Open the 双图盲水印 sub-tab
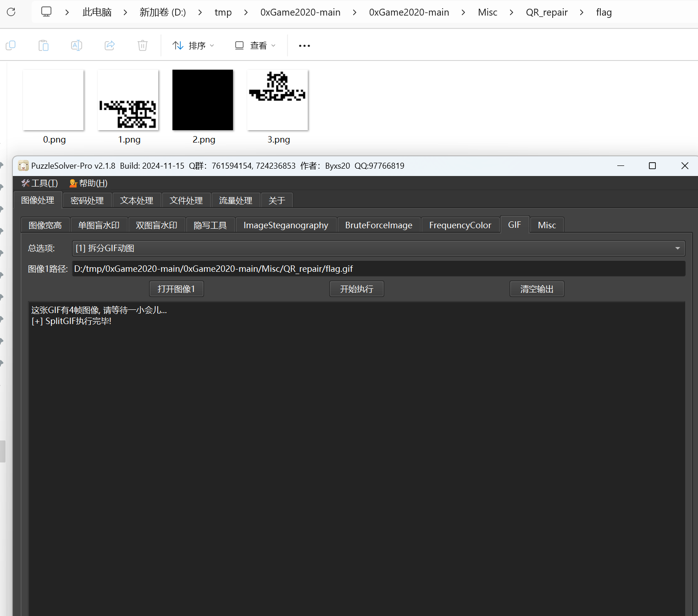The height and width of the screenshot is (616, 698). coord(156,225)
